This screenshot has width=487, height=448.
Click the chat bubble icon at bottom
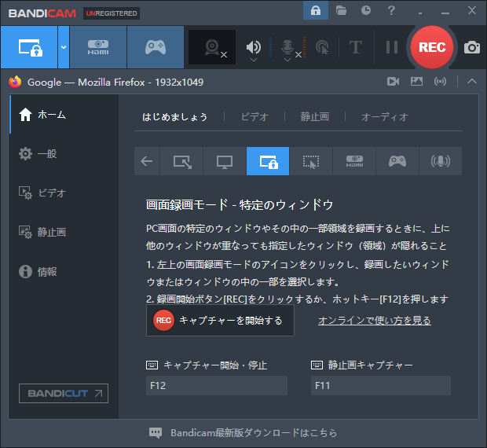point(156,432)
